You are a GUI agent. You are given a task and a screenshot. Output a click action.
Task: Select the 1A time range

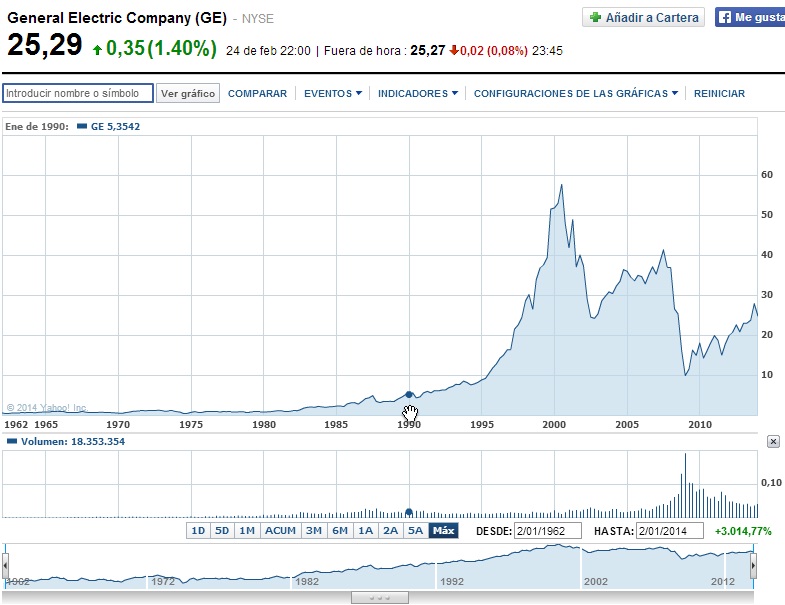click(365, 530)
